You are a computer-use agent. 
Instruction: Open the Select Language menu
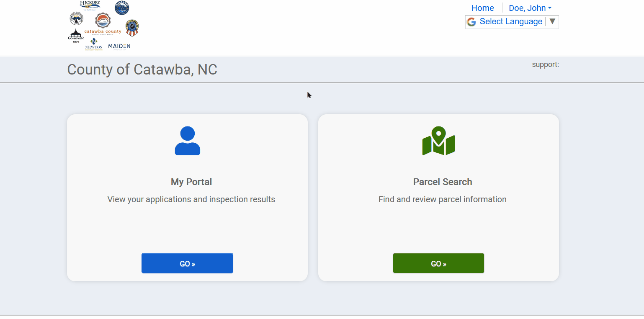point(511,22)
